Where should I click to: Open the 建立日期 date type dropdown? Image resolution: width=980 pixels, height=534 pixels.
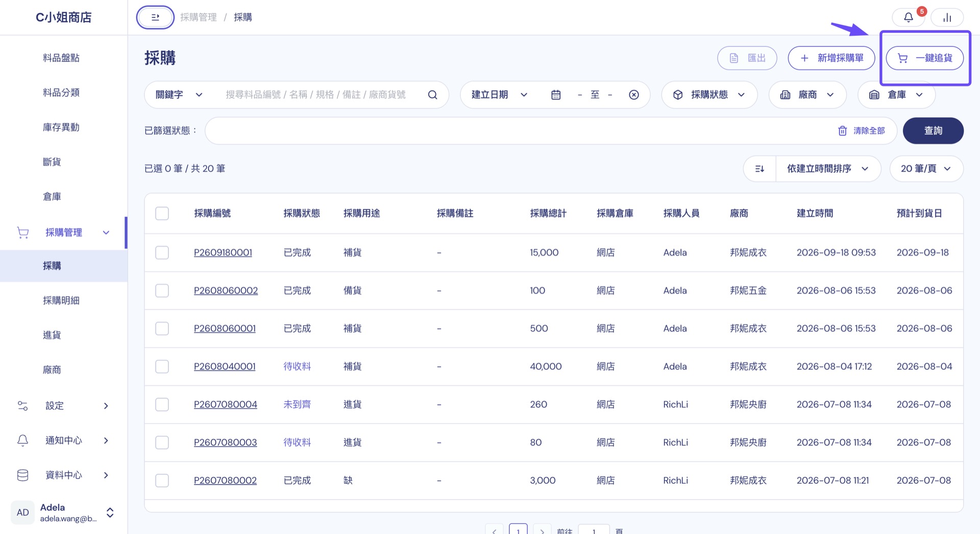(499, 94)
